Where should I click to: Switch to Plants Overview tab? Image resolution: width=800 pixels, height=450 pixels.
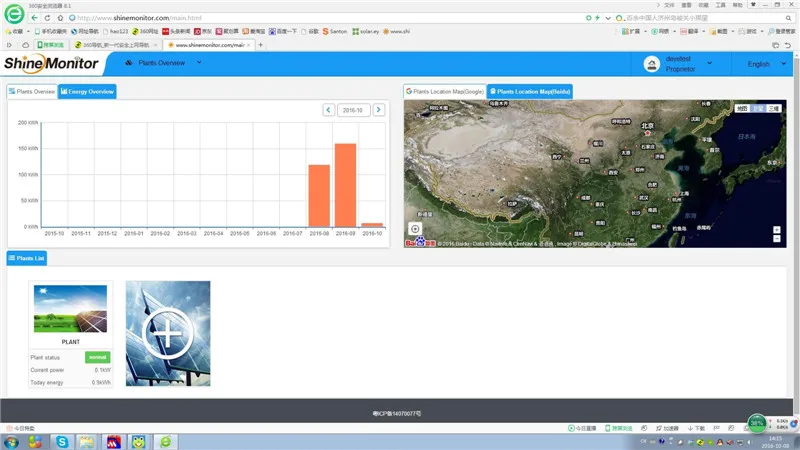click(32, 91)
